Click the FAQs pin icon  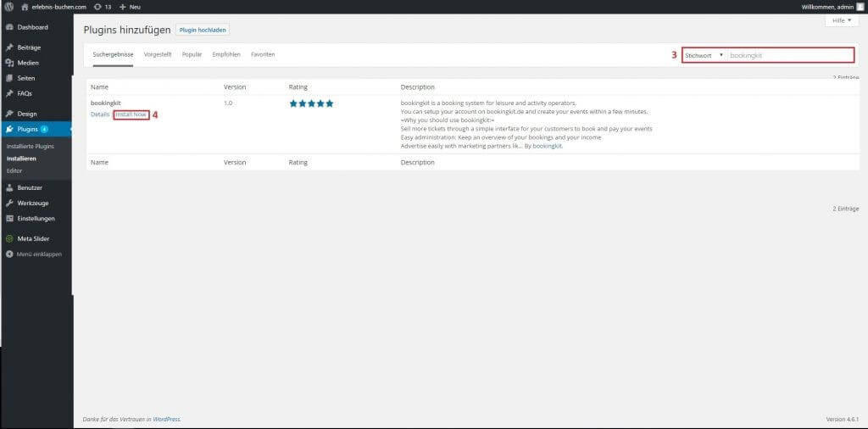tap(9, 93)
